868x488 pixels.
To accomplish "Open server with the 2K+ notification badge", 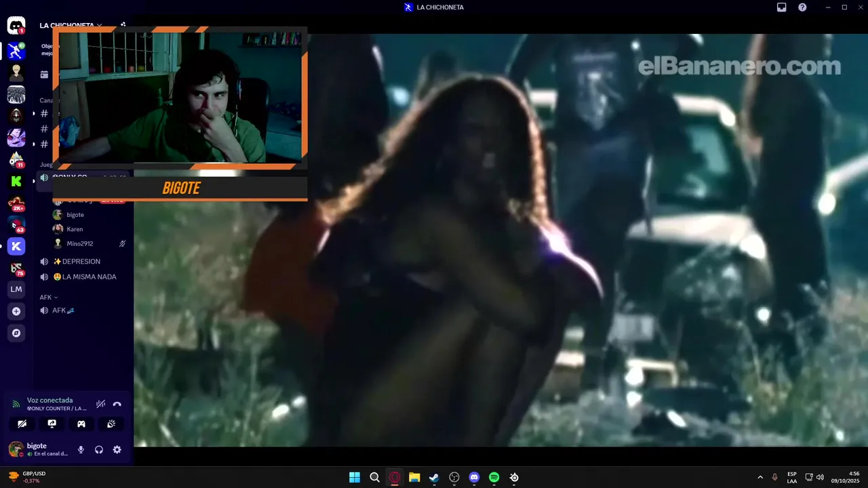I will coord(16,203).
